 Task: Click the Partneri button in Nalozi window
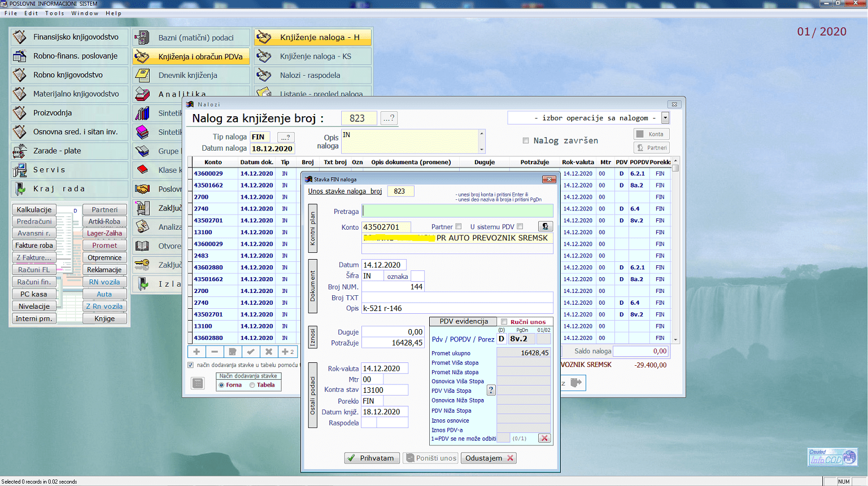651,147
